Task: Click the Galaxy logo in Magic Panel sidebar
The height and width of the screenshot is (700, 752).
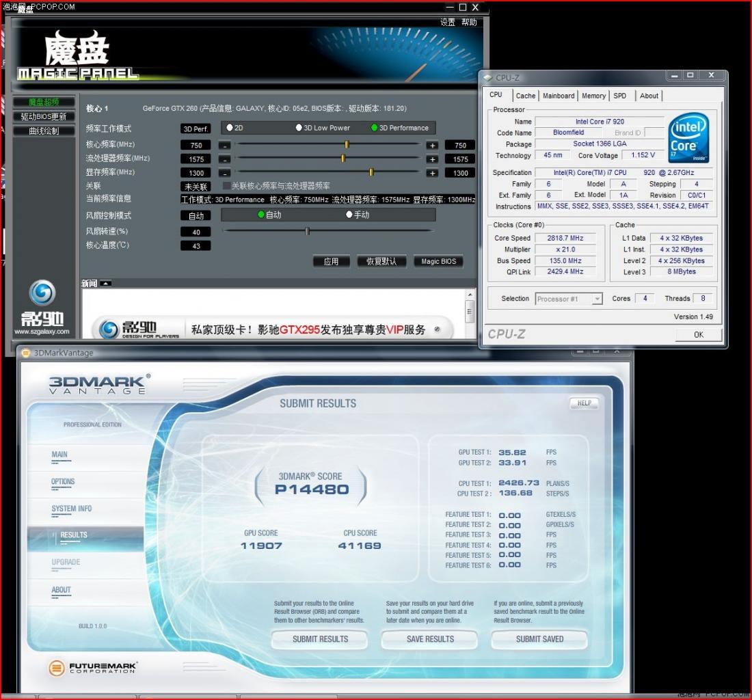Action: click(42, 293)
